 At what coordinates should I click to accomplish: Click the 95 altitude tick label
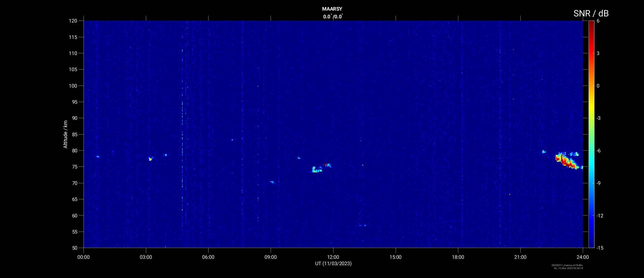click(x=74, y=102)
